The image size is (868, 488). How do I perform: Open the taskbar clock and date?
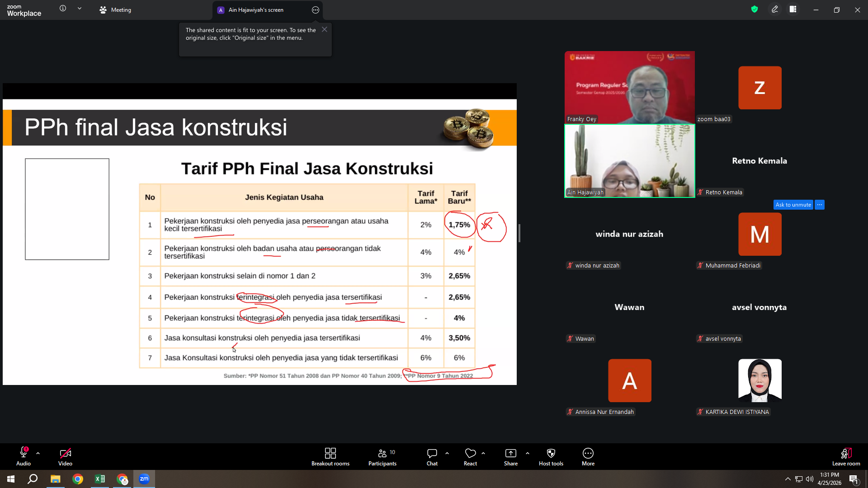click(x=830, y=479)
